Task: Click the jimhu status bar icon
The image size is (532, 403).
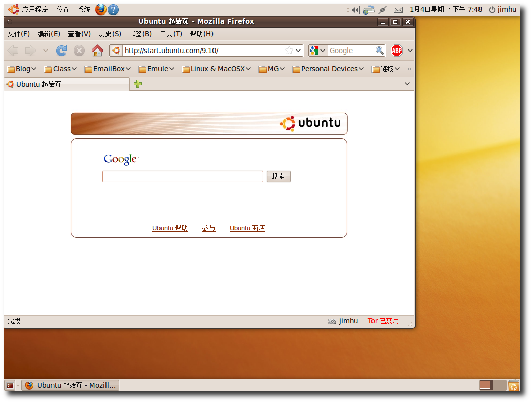Action: pos(332,321)
